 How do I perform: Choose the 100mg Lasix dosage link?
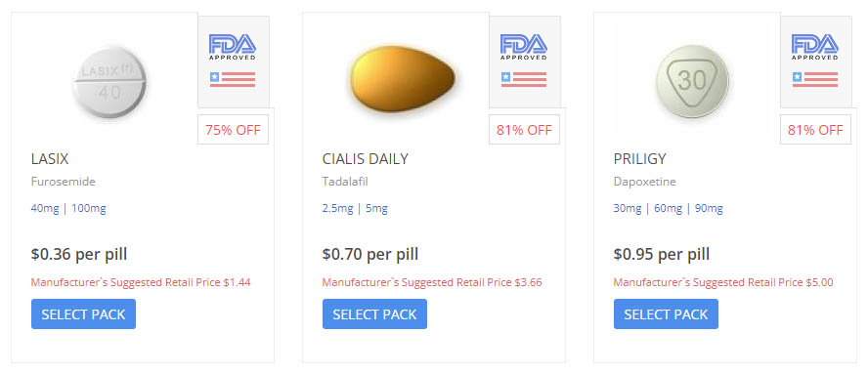89,209
